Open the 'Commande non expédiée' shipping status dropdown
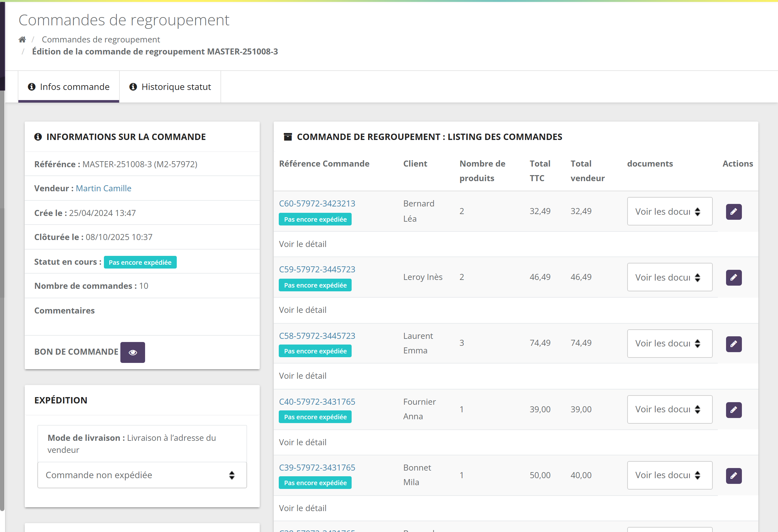This screenshot has width=778, height=532. pyautogui.click(x=142, y=475)
